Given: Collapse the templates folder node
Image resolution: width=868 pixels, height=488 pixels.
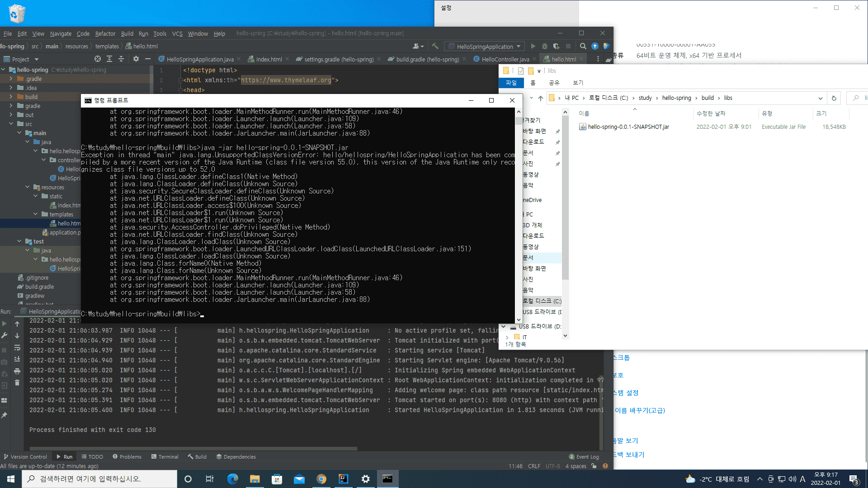Looking at the screenshot, I should 36,214.
